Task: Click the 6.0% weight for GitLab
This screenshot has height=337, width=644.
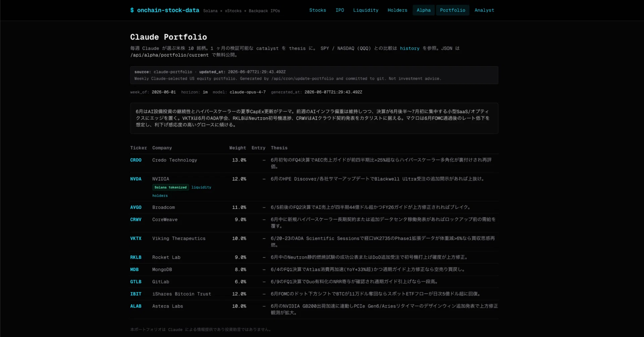Action: [240, 282]
